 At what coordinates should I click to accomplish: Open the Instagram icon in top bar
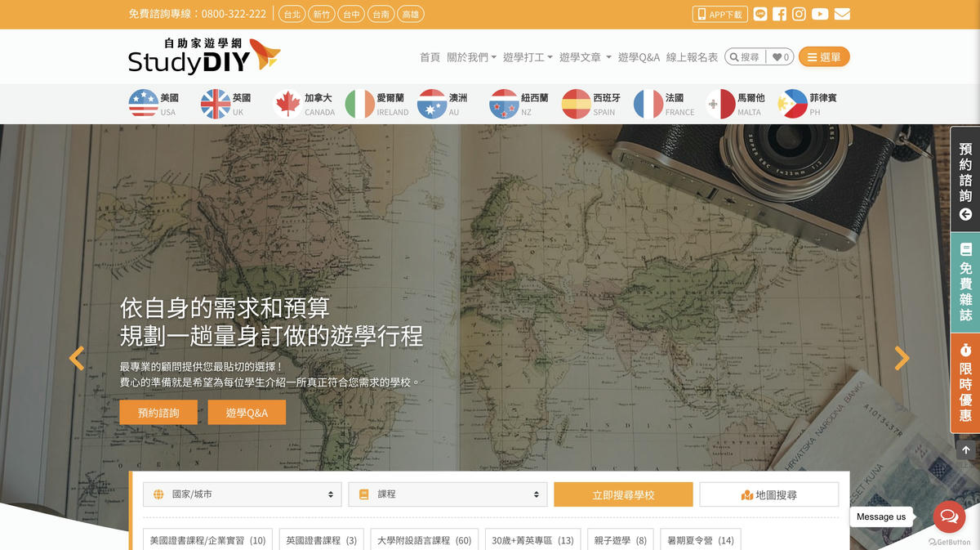799,14
